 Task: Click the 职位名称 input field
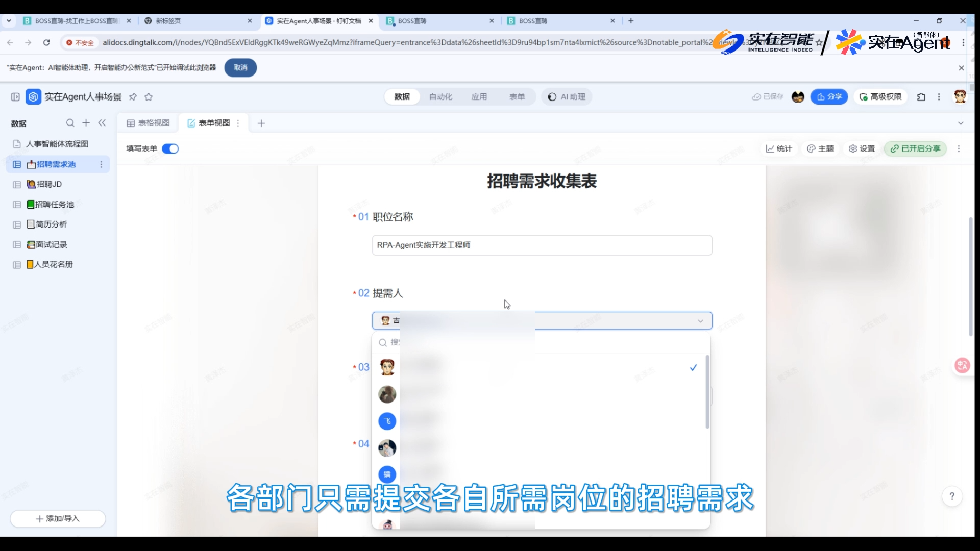pos(542,245)
